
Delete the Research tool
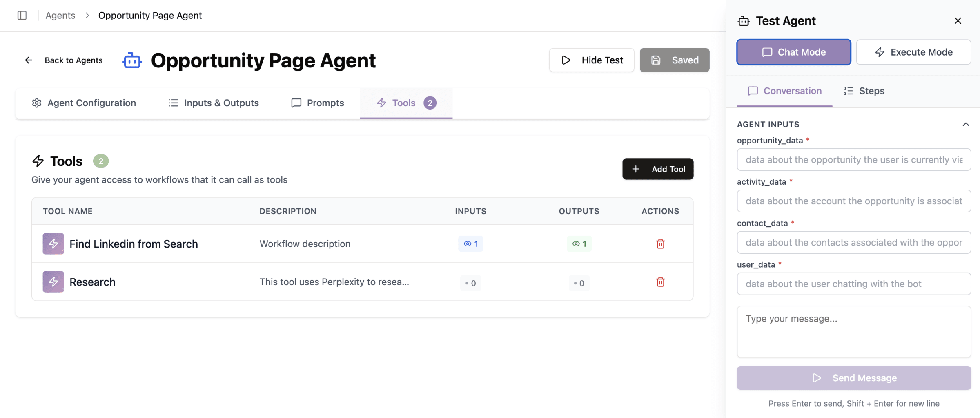[660, 282]
